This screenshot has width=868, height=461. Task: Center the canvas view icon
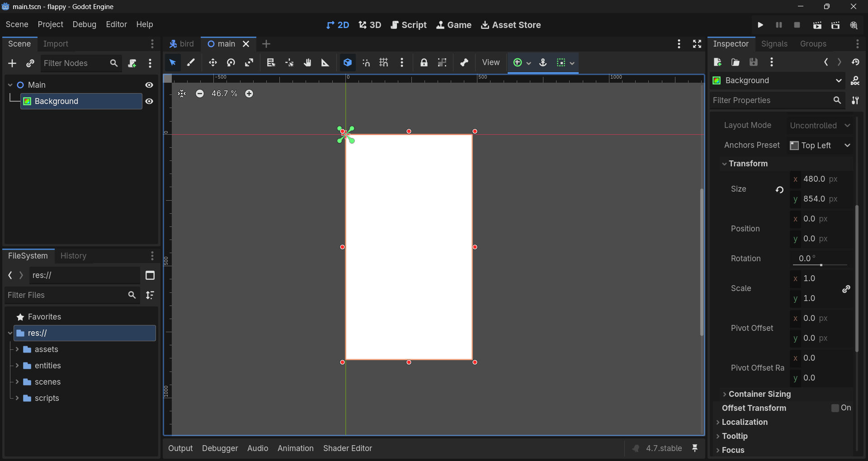point(182,94)
